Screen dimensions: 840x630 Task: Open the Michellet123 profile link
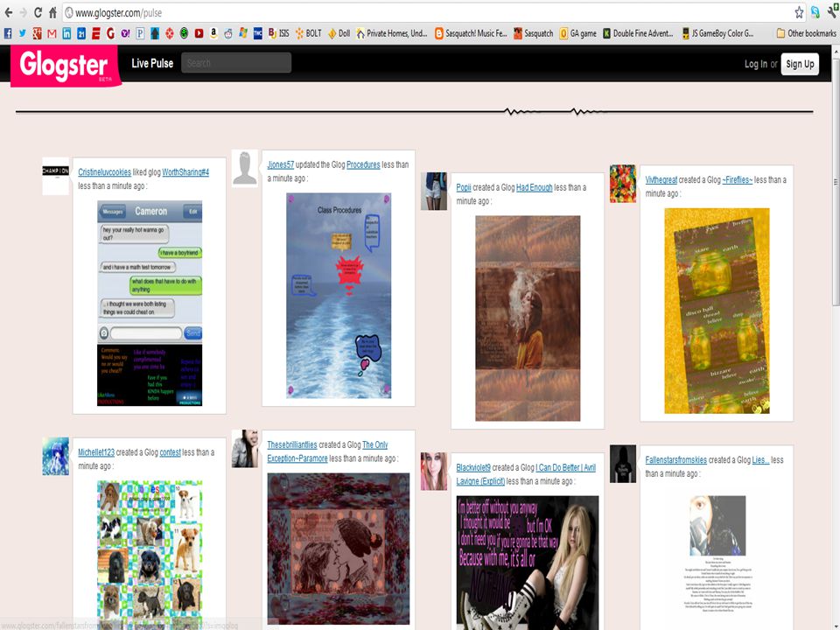coord(96,452)
